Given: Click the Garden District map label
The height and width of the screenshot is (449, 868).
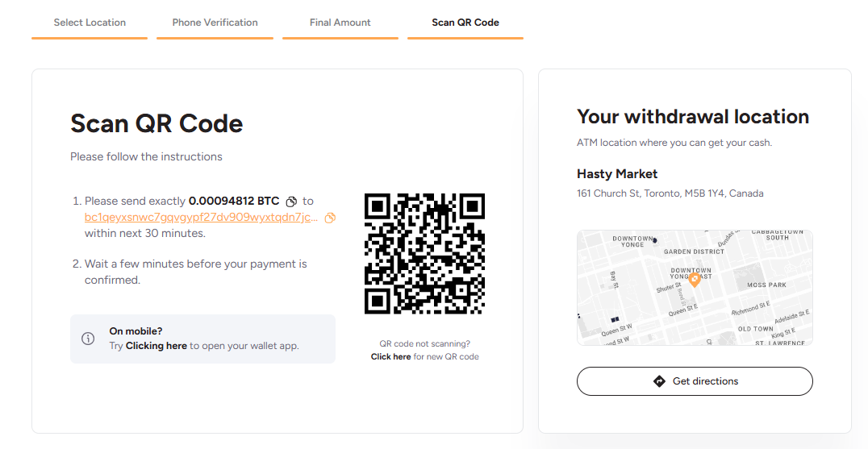Looking at the screenshot, I should pyautogui.click(x=694, y=252).
